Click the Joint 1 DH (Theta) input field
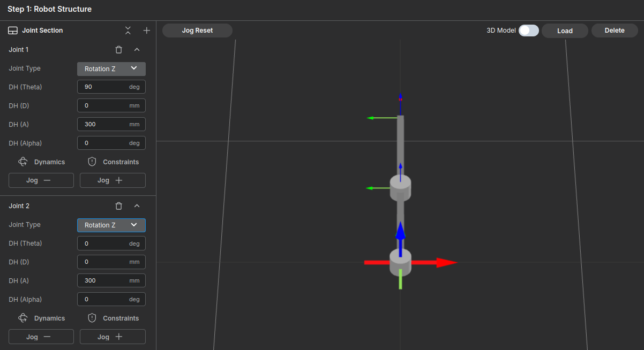 (x=104, y=87)
